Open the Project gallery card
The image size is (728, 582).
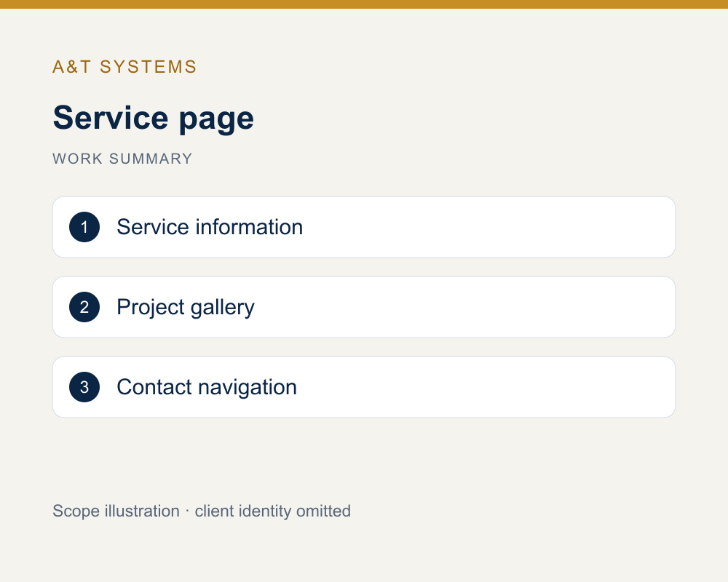tap(364, 307)
